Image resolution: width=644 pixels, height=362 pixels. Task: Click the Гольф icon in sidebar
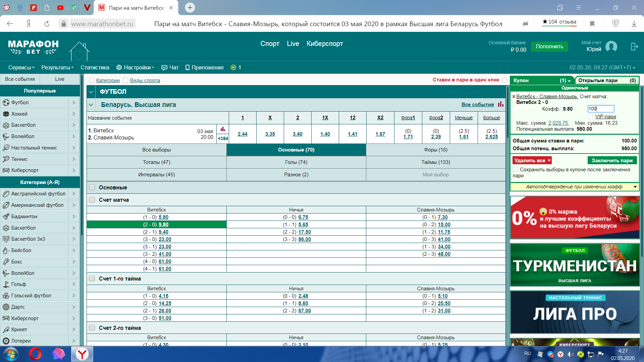point(6,284)
